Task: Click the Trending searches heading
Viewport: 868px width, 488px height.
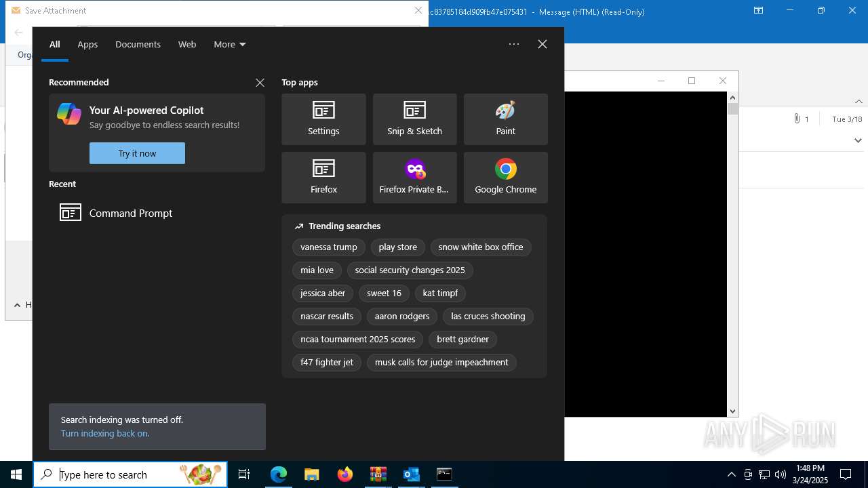Action: point(344,226)
